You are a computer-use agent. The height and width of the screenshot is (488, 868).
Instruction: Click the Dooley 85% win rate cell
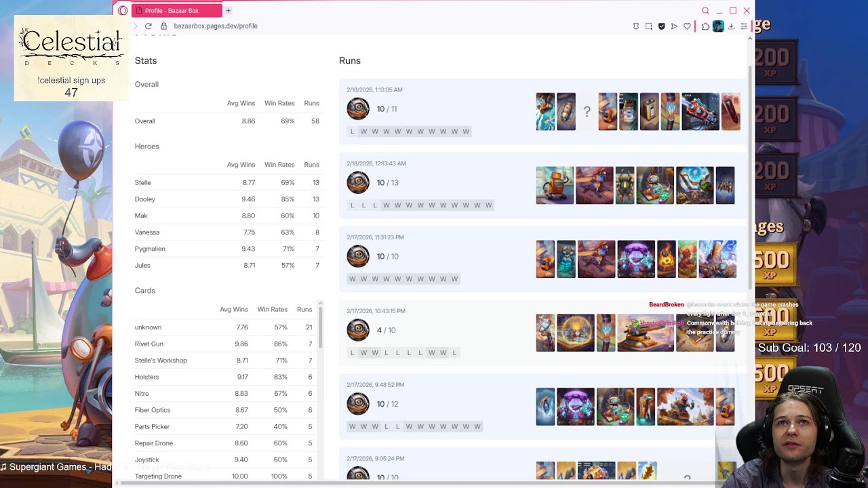(x=288, y=199)
